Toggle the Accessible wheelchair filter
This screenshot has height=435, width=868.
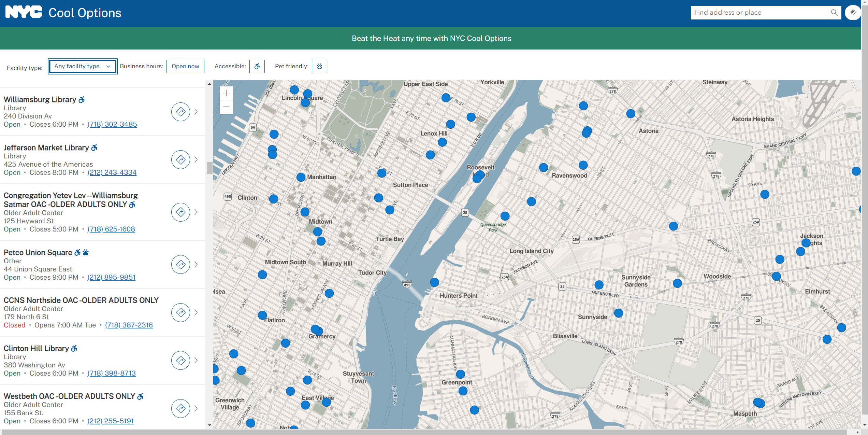click(257, 66)
